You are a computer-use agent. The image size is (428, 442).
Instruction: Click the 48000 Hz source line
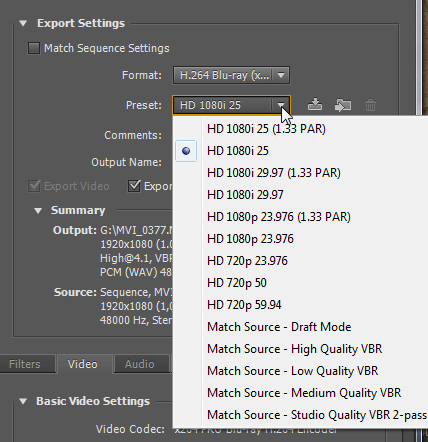click(136, 320)
